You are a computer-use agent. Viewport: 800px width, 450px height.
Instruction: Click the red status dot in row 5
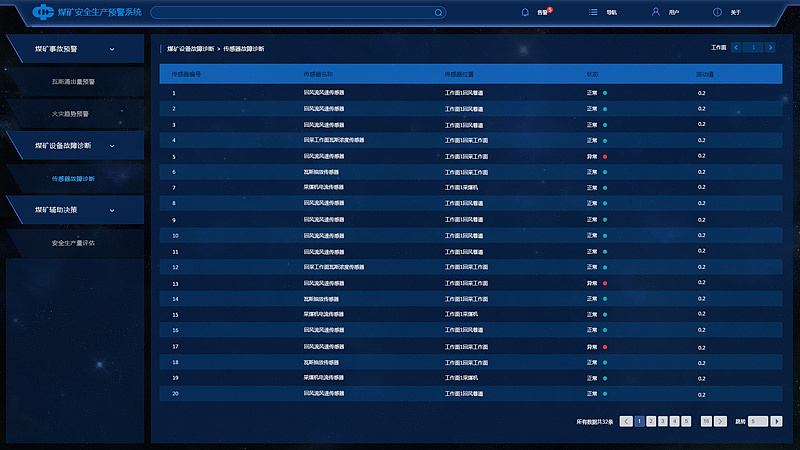(x=605, y=157)
